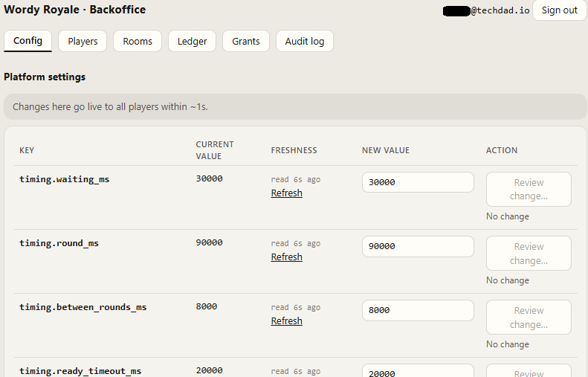
Task: Click 'read 6s ago' in timing.between_rounds_ms row
Action: [x=296, y=307]
